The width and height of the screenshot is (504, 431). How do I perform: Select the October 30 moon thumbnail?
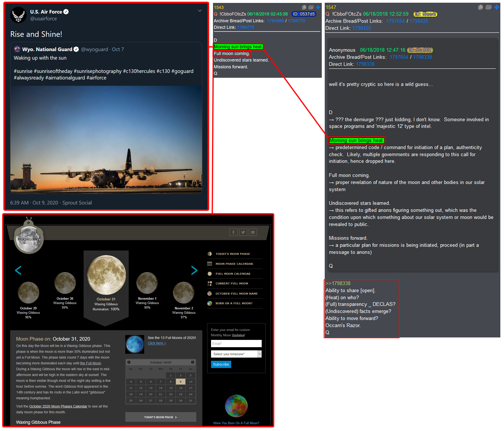(65, 283)
